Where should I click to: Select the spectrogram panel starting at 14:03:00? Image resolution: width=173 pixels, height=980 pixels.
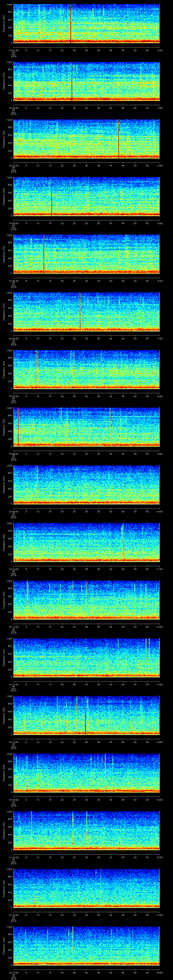click(87, 139)
